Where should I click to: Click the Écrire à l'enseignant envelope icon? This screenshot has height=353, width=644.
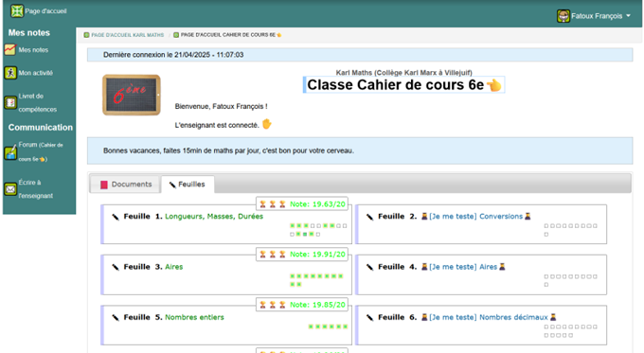(10, 189)
